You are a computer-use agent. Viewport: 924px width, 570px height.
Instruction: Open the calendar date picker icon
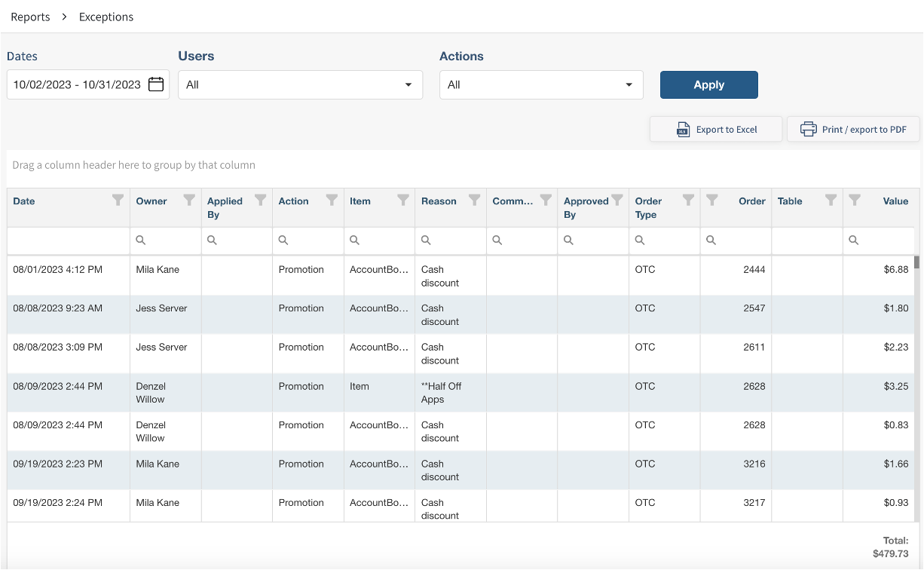[156, 84]
